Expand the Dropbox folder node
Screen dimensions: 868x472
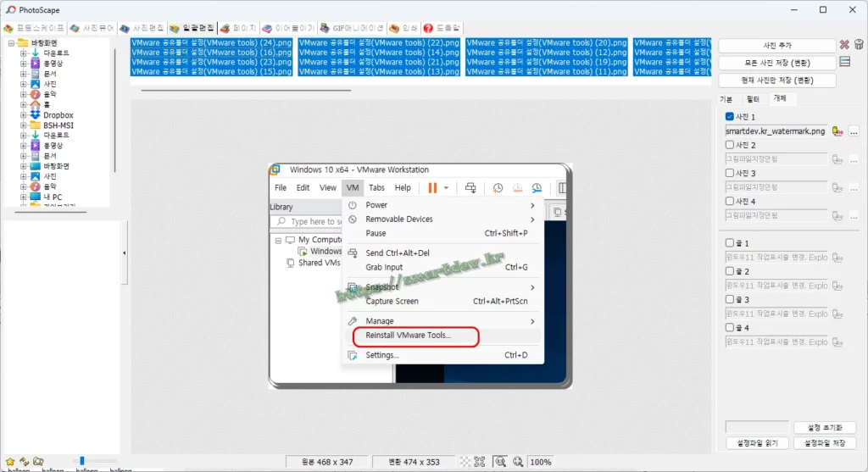click(x=23, y=115)
